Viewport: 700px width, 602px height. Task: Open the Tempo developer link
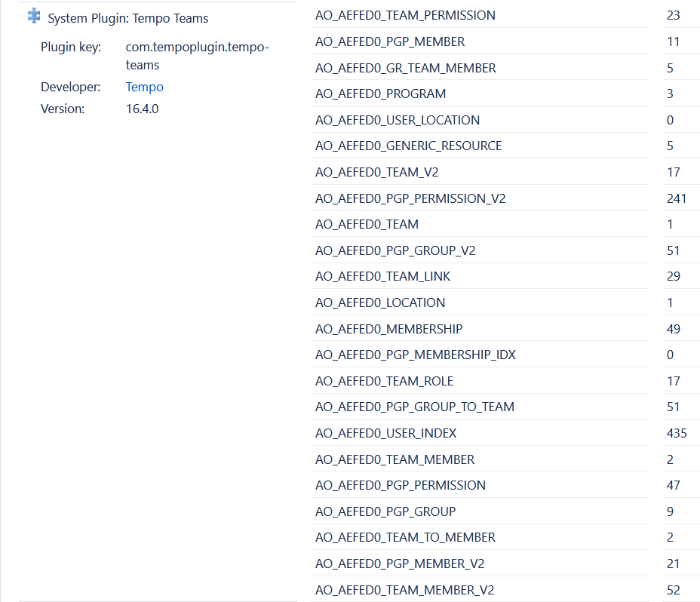point(144,87)
